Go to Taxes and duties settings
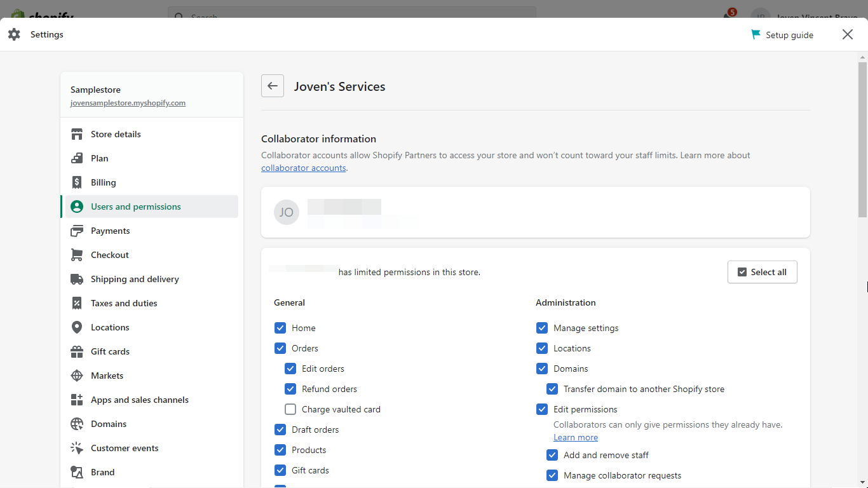Image resolution: width=868 pixels, height=488 pixels. [x=124, y=303]
